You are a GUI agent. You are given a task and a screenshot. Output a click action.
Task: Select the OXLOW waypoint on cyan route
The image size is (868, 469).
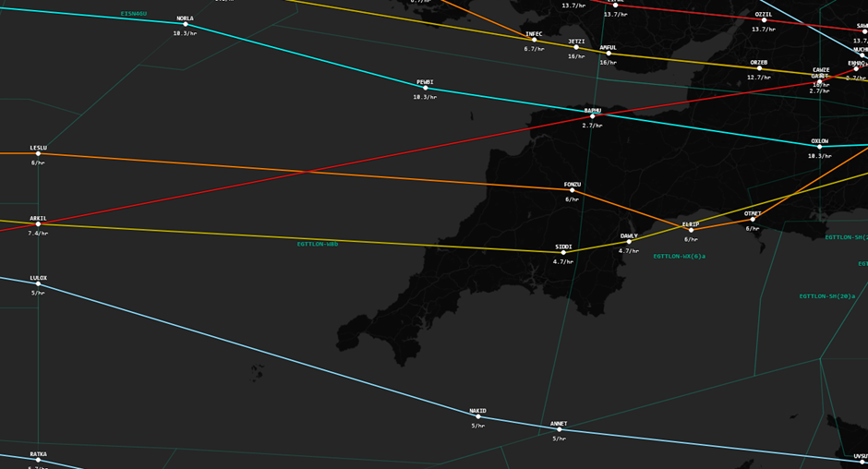820,147
